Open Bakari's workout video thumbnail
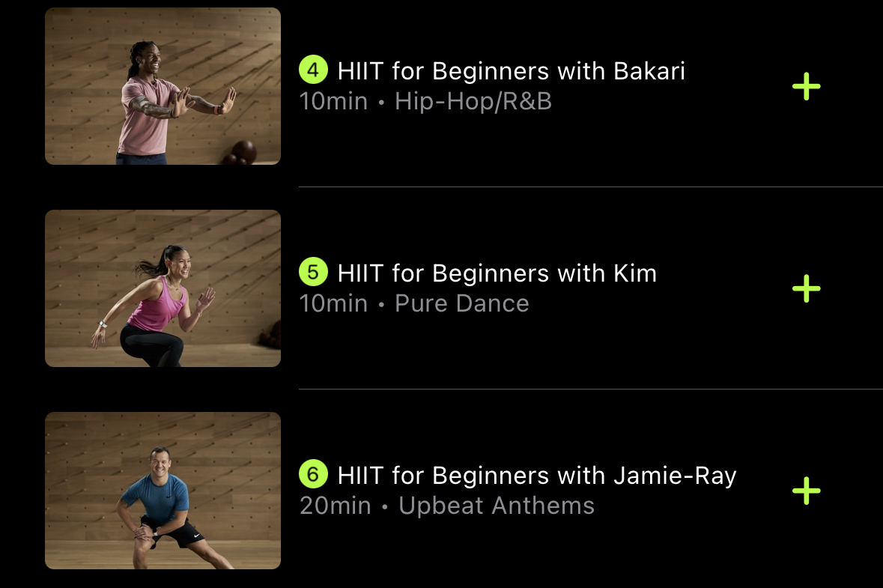The height and width of the screenshot is (588, 883). (x=163, y=86)
